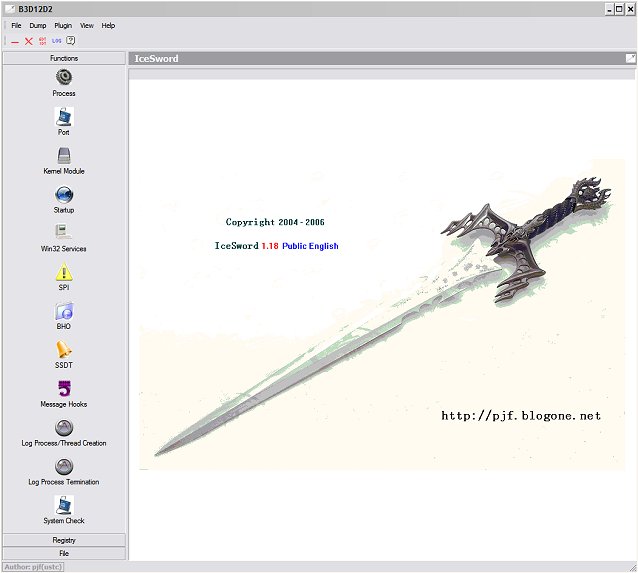Open the Dump menu

click(x=38, y=26)
